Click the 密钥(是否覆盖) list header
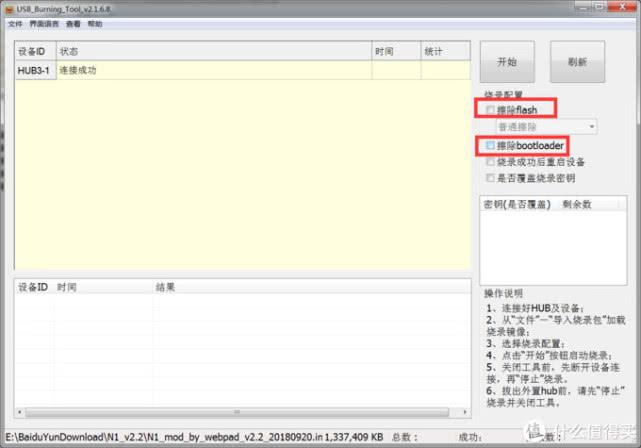Image resolution: width=641 pixels, height=448 pixels. point(517,204)
